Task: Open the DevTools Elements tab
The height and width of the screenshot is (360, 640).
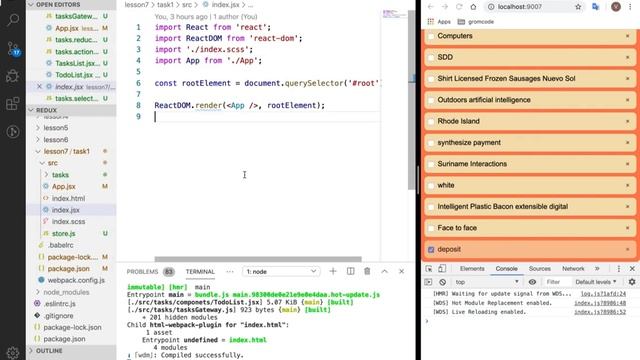Action: tap(472, 269)
